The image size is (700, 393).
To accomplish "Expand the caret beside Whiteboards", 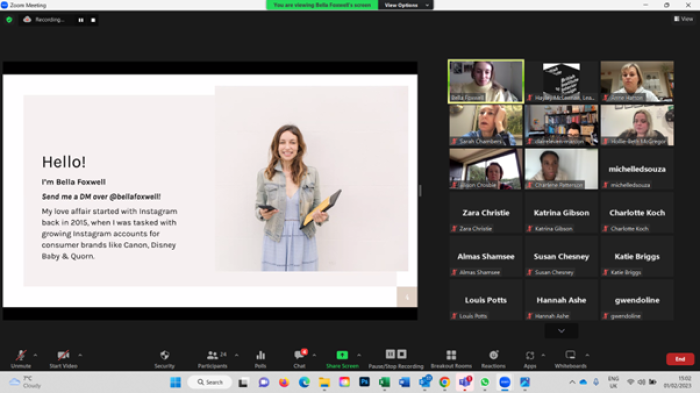I will pos(588,355).
